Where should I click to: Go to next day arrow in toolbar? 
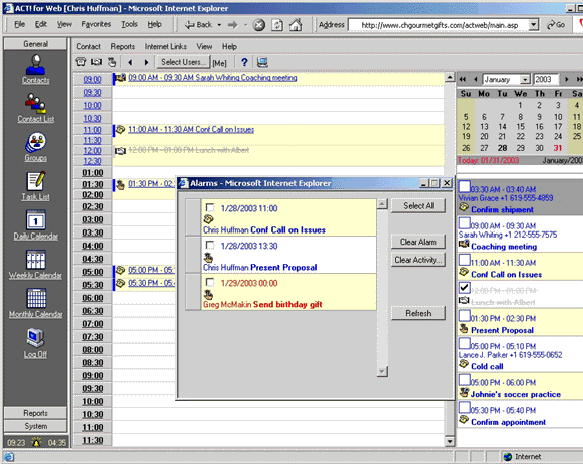click(146, 62)
